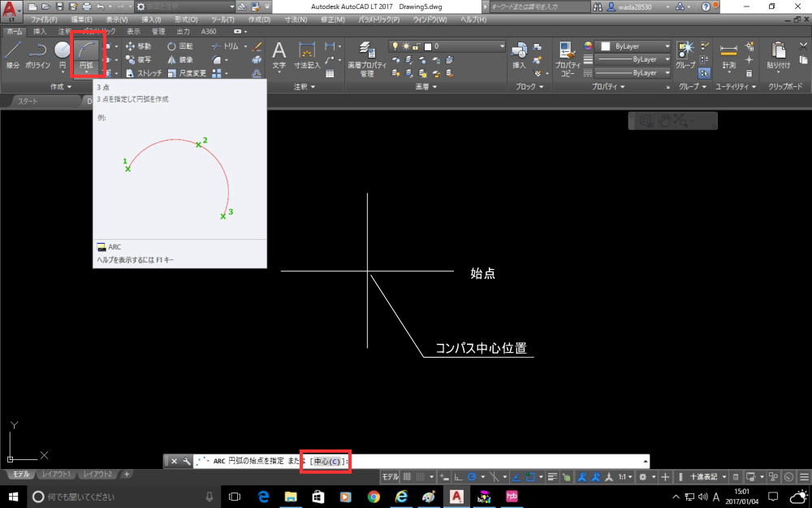Select the 円弧 (Arc) tool
The width and height of the screenshot is (812, 508).
pyautogui.click(x=87, y=56)
